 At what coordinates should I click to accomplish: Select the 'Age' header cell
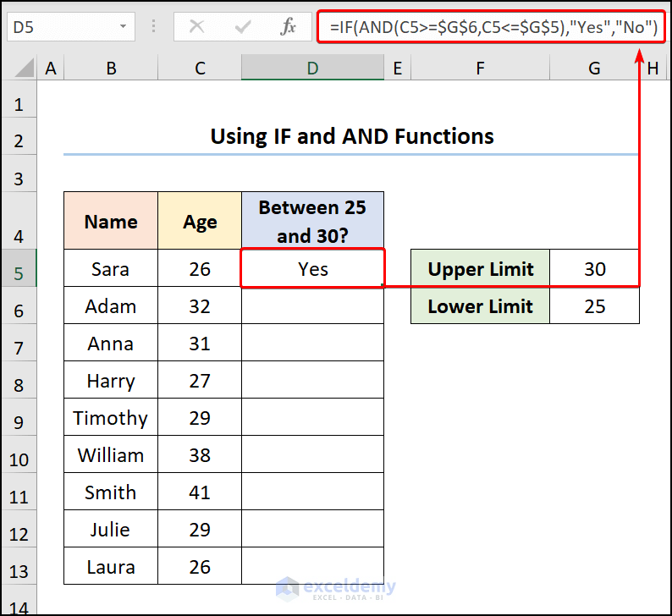[200, 221]
